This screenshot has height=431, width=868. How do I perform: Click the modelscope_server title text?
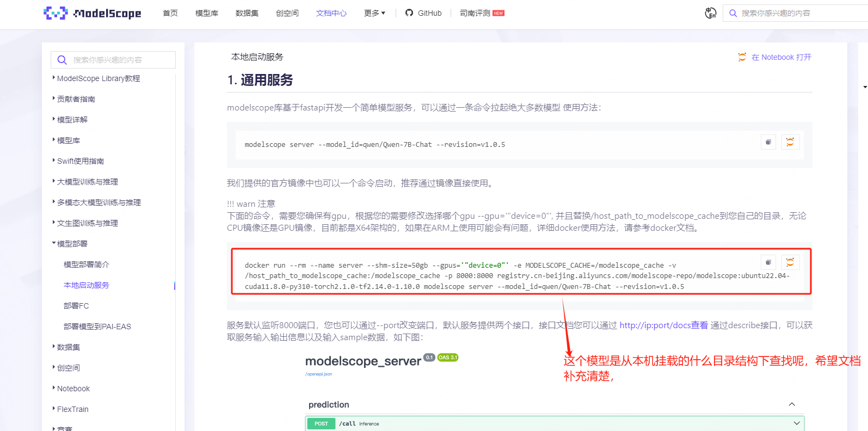click(x=363, y=361)
